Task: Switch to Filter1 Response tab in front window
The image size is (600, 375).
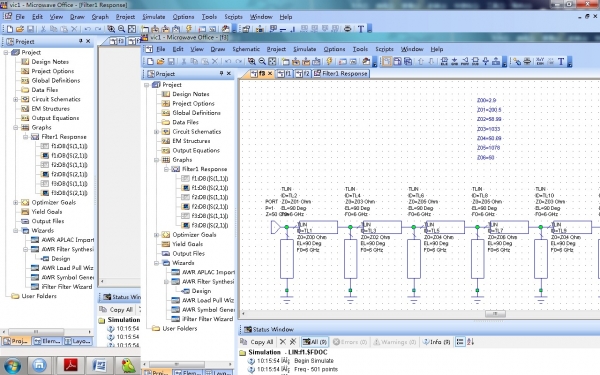Action: click(x=341, y=73)
